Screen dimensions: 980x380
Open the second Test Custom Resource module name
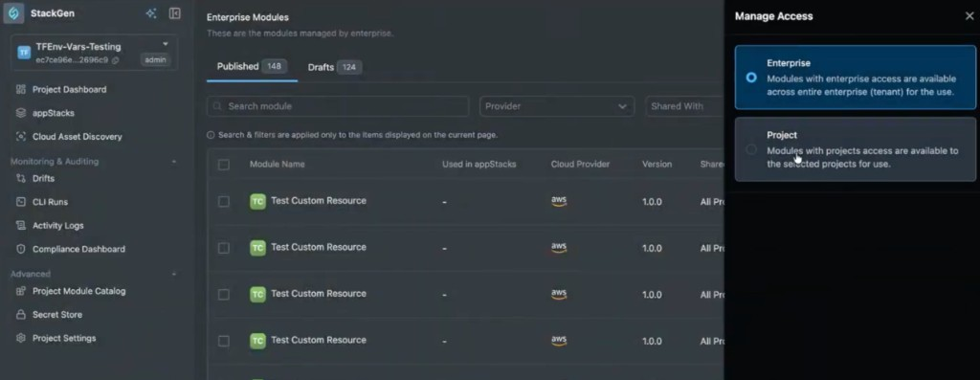pyautogui.click(x=318, y=247)
